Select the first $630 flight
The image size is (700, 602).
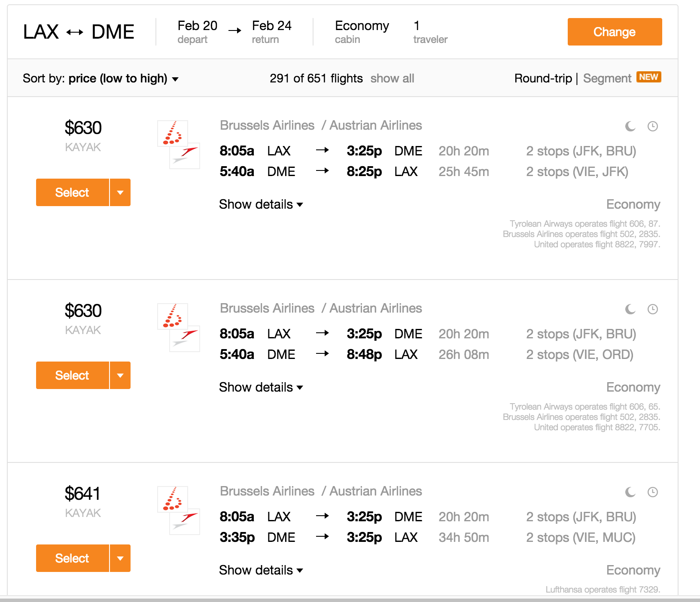(72, 192)
